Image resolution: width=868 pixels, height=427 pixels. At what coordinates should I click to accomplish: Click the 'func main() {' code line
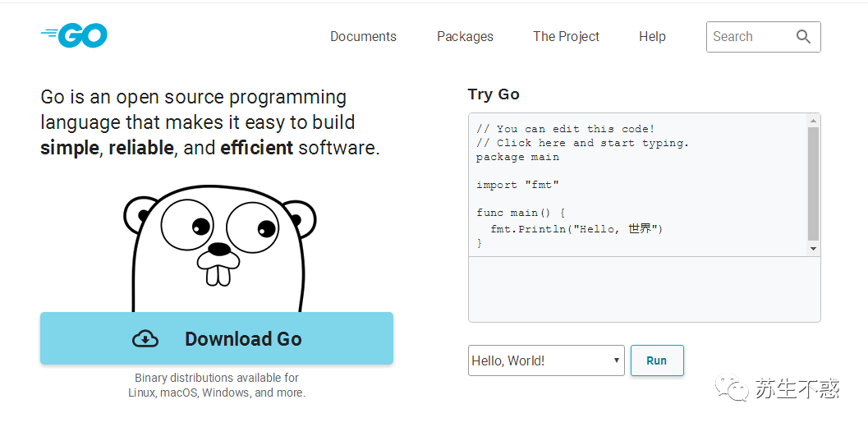pos(521,213)
